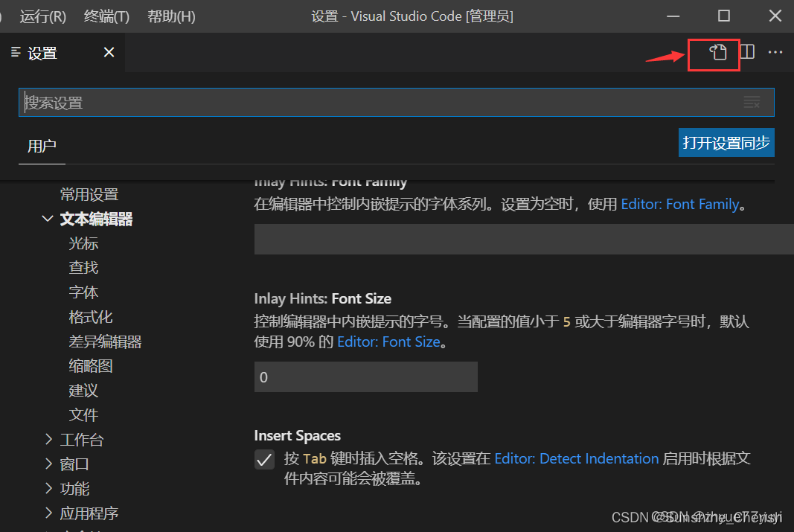Select 常用设置 in the settings tree
The image size is (794, 532).
click(89, 194)
